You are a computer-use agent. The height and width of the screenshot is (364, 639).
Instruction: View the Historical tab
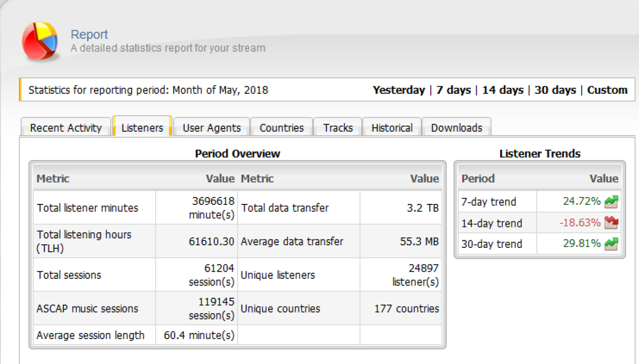coord(392,128)
